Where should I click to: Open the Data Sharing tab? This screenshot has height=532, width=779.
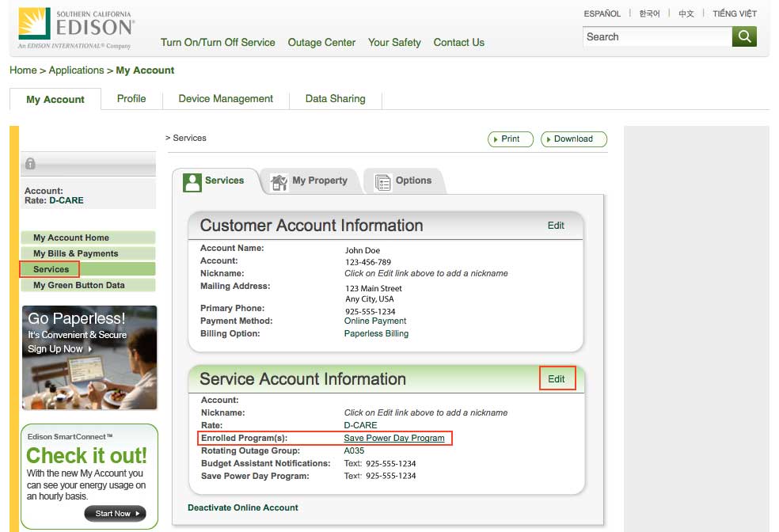coord(335,99)
